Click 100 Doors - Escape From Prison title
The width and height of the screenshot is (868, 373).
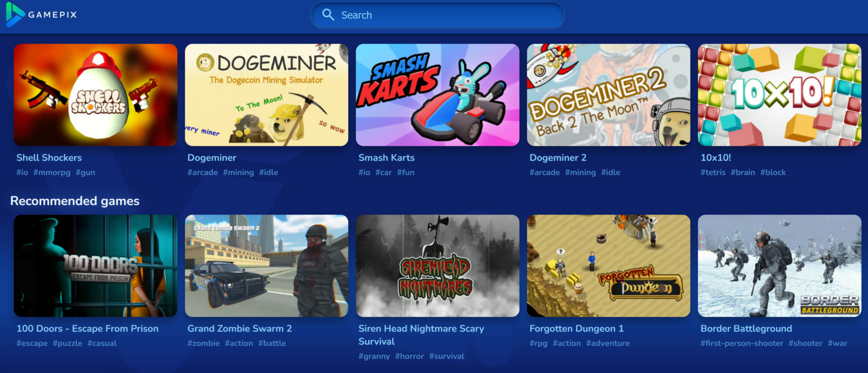click(87, 328)
